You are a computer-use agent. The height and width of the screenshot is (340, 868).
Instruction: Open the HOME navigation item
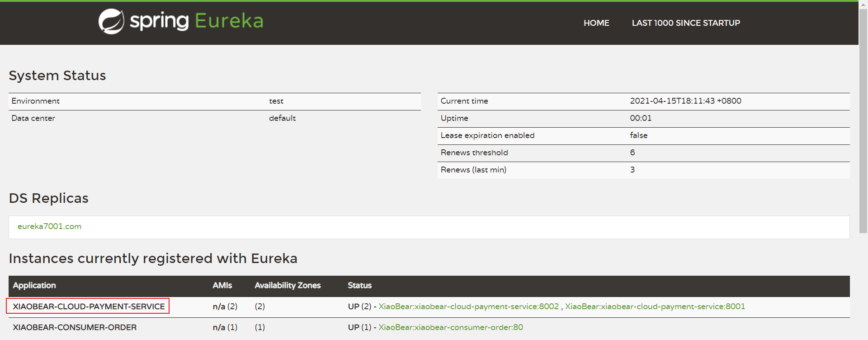(596, 23)
